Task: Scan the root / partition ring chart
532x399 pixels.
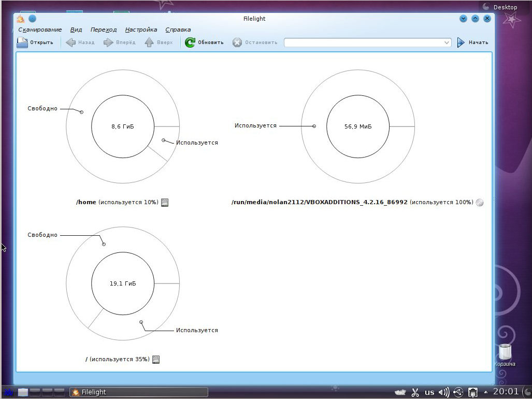Action: click(x=123, y=283)
